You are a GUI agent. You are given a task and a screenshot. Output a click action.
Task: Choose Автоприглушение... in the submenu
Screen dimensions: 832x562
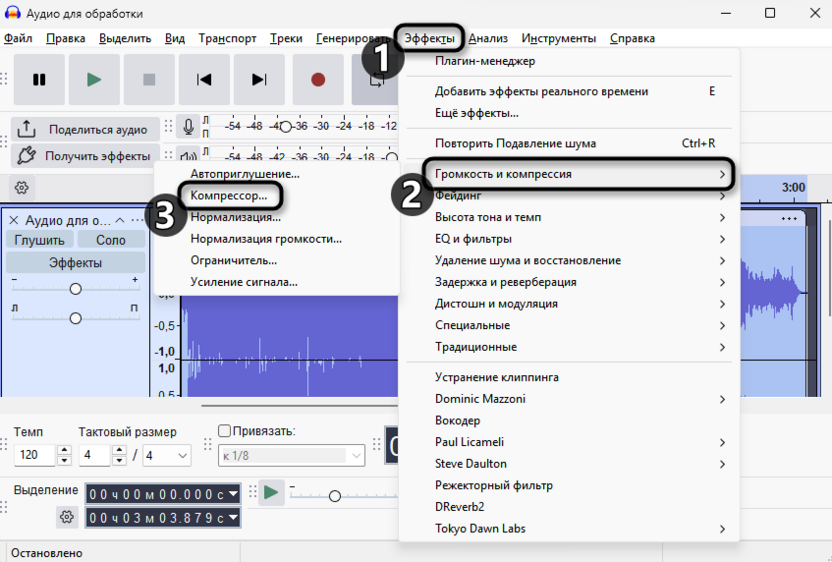(276, 174)
